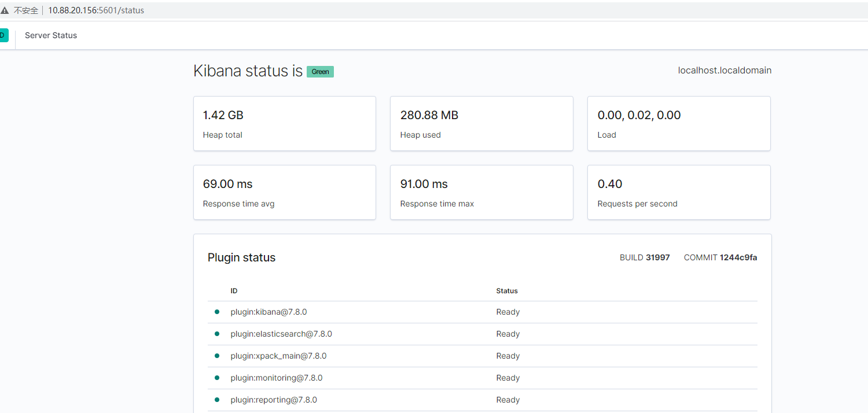Click the Green status badge
Image resolution: width=868 pixels, height=413 pixels.
click(x=320, y=72)
